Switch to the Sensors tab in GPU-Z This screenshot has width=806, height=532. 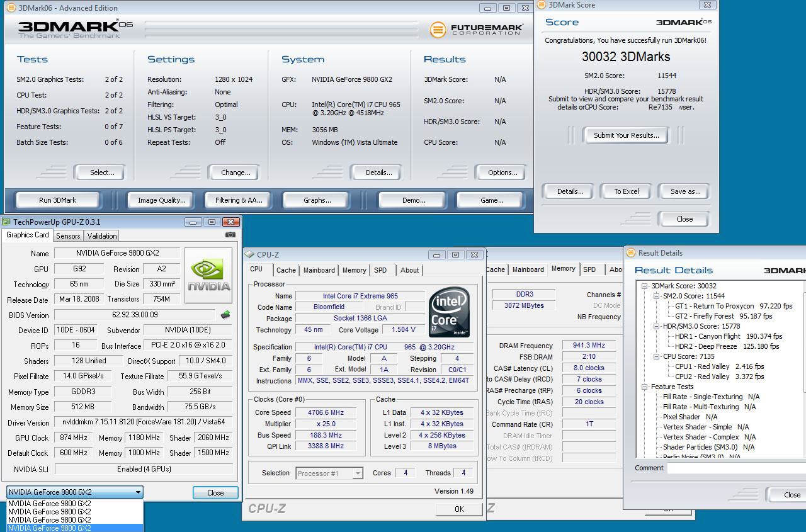click(x=68, y=236)
